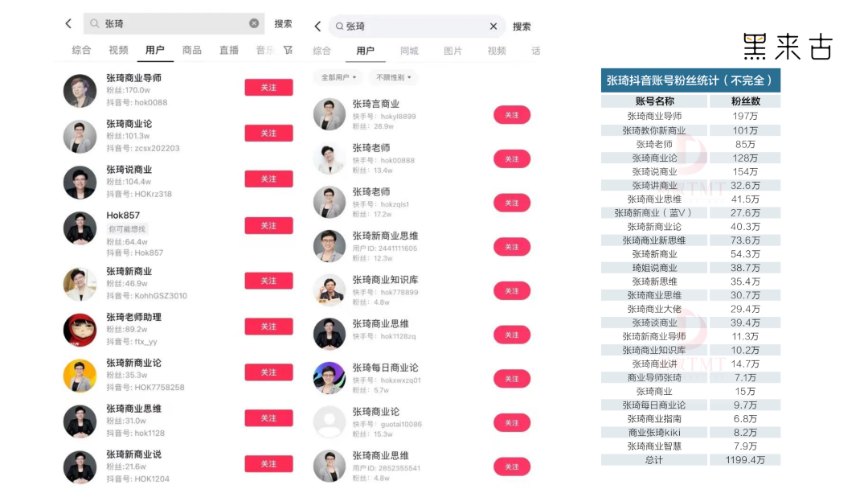
Task: Follow 张琦说商业 on Douyin
Action: [268, 179]
